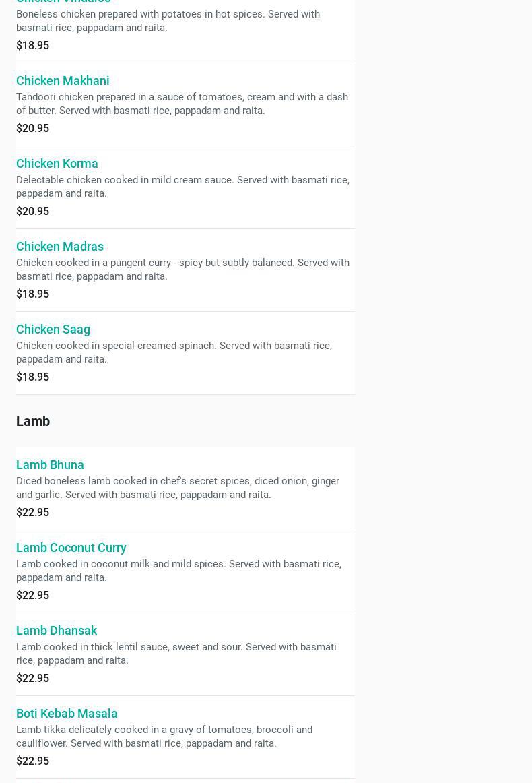532x783 pixels.
Task: Click the Lamb Bhuna description text
Action: point(178,488)
